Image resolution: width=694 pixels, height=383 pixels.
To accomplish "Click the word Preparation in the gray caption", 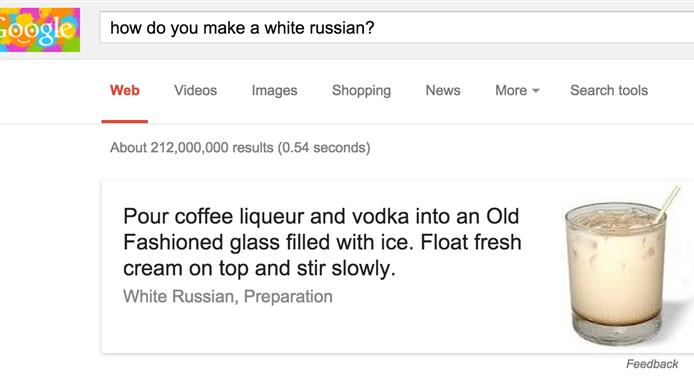I will pyautogui.click(x=288, y=297).
